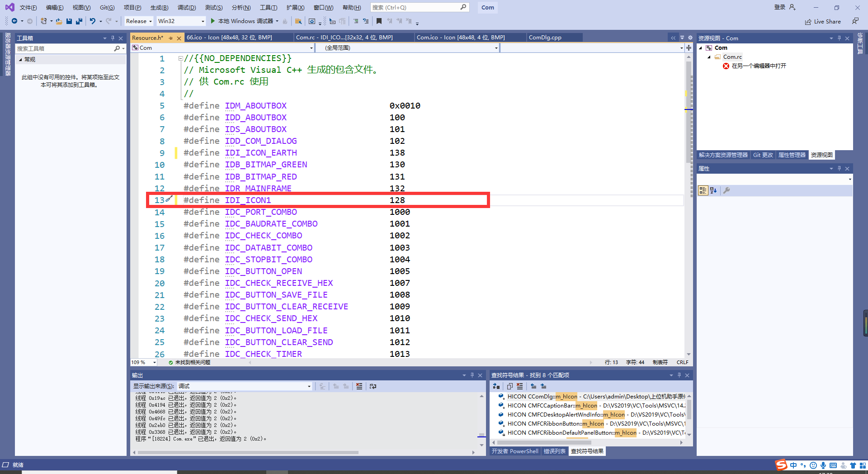Click the clear all output icon
Screen dimensions: 868x474
pyautogui.click(x=359, y=386)
